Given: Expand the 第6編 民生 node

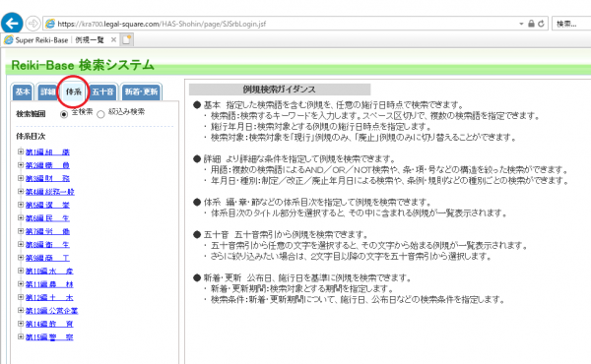Looking at the screenshot, I should (21, 217).
